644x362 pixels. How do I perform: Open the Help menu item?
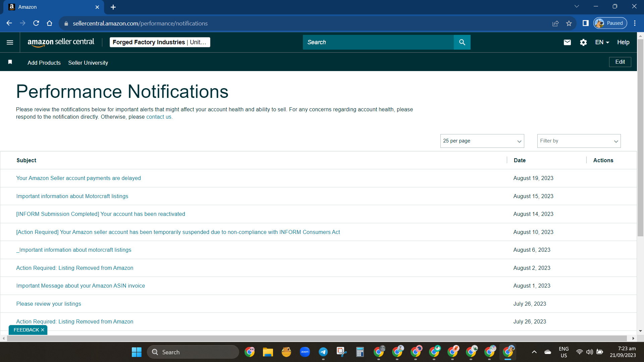623,42
